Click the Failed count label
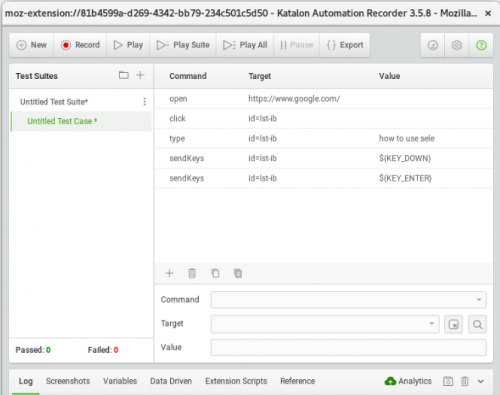 coord(103,350)
